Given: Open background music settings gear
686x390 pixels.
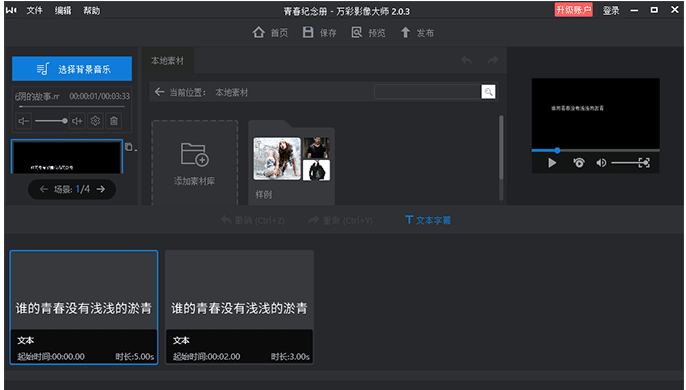Looking at the screenshot, I should tap(95, 121).
